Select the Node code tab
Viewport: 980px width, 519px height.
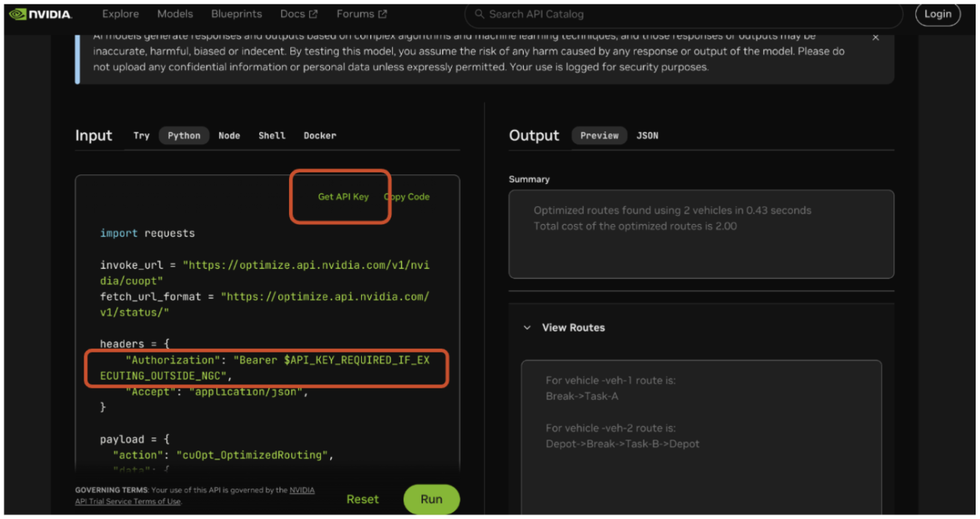tap(229, 136)
